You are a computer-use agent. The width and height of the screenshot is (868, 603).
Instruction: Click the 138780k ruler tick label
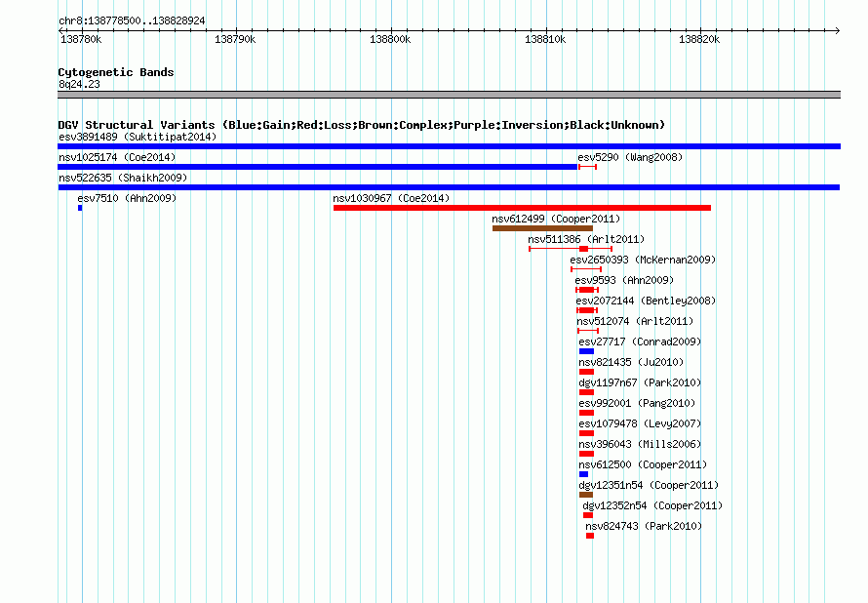tap(81, 39)
